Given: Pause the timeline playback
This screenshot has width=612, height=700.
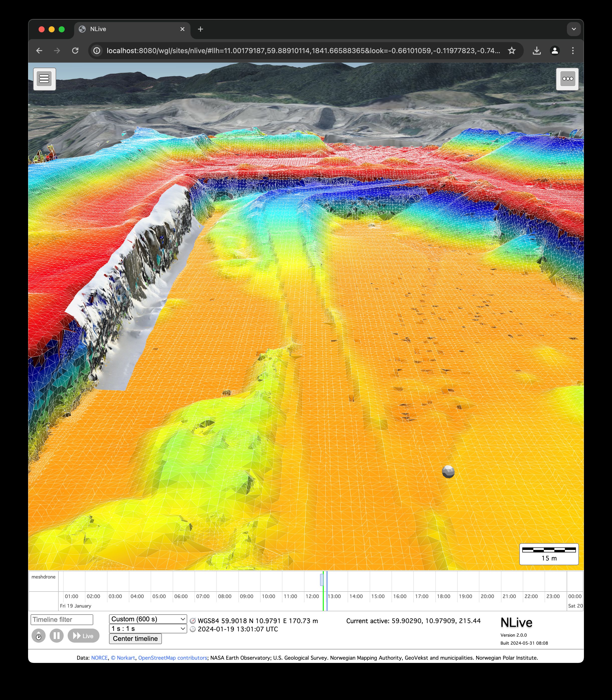Looking at the screenshot, I should coord(57,636).
